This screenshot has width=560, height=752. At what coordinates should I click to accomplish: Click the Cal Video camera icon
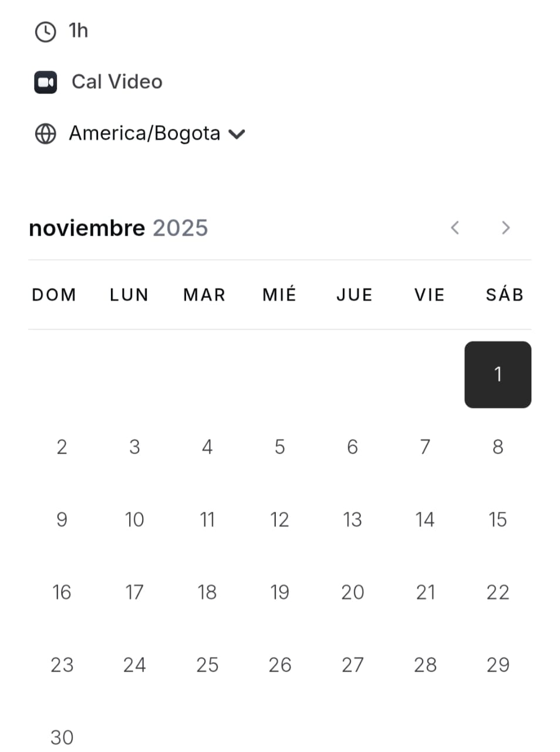tap(45, 82)
